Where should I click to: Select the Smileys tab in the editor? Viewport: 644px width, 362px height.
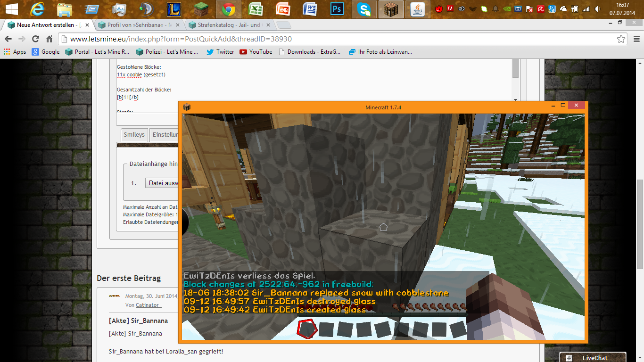point(134,135)
